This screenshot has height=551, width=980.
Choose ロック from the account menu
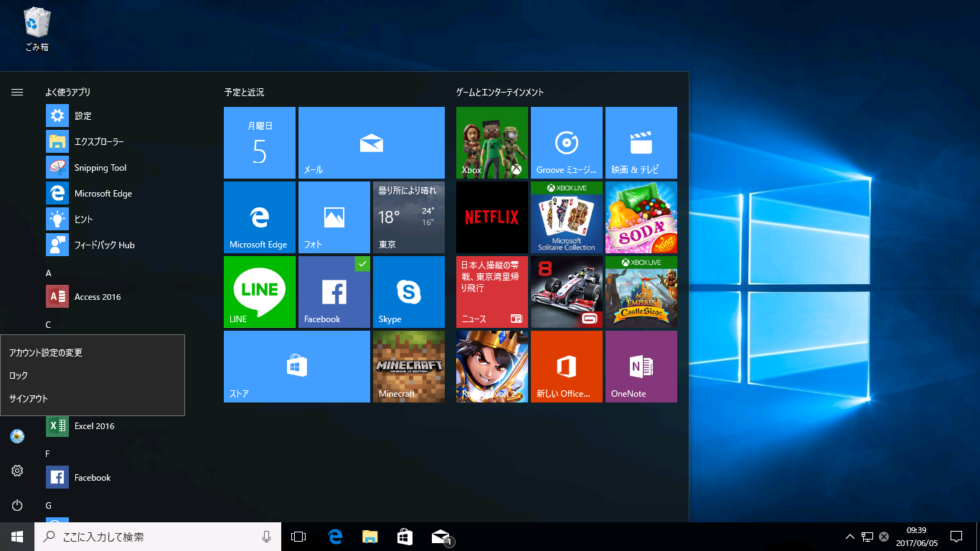(93, 375)
